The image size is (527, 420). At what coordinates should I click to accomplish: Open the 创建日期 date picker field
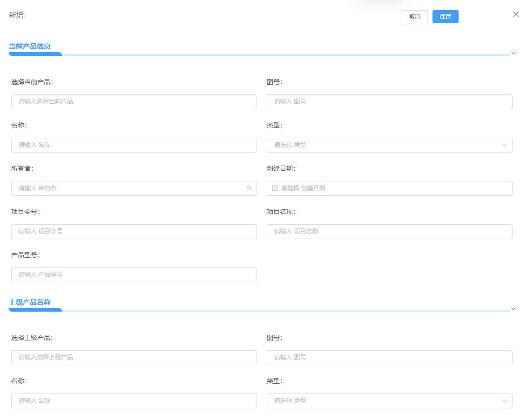coord(389,188)
